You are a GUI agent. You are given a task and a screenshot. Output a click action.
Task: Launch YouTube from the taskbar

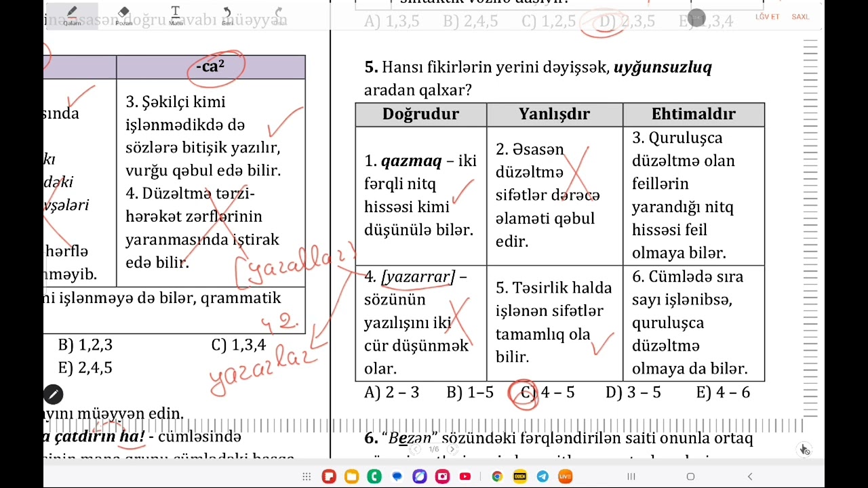coord(465,476)
